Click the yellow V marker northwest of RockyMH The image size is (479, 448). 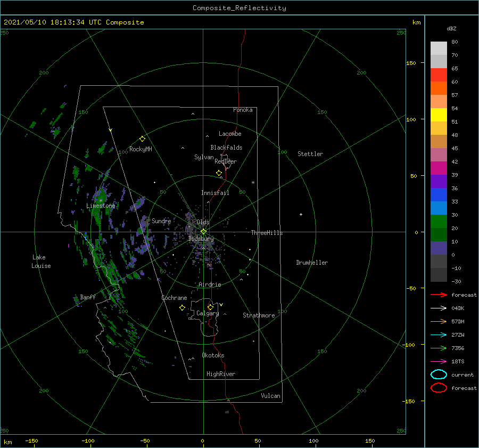(x=111, y=130)
